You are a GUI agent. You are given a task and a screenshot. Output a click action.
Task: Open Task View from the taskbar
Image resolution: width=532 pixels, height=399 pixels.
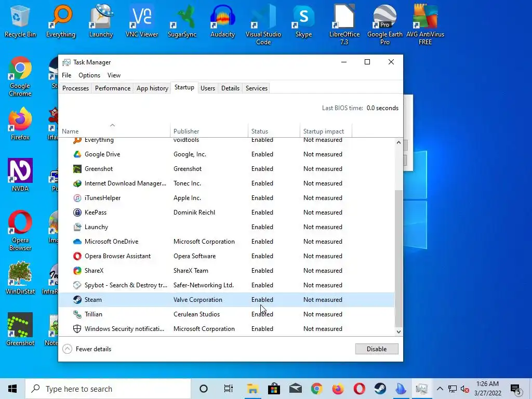coord(229,389)
